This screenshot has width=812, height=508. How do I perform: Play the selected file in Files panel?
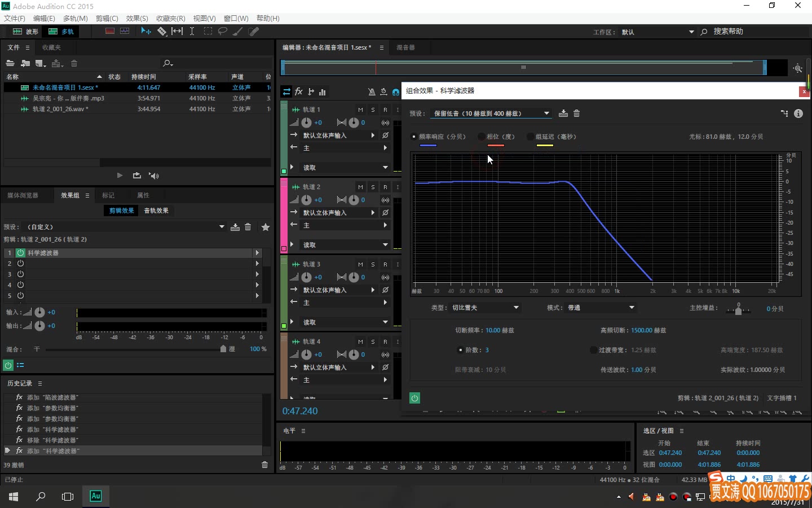point(120,176)
